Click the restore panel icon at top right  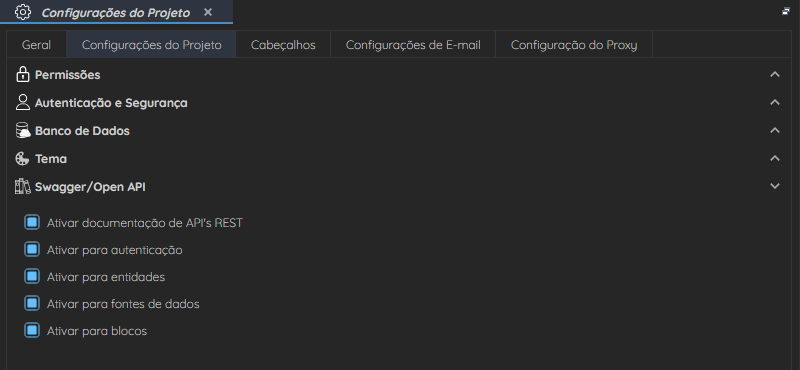[x=786, y=11]
